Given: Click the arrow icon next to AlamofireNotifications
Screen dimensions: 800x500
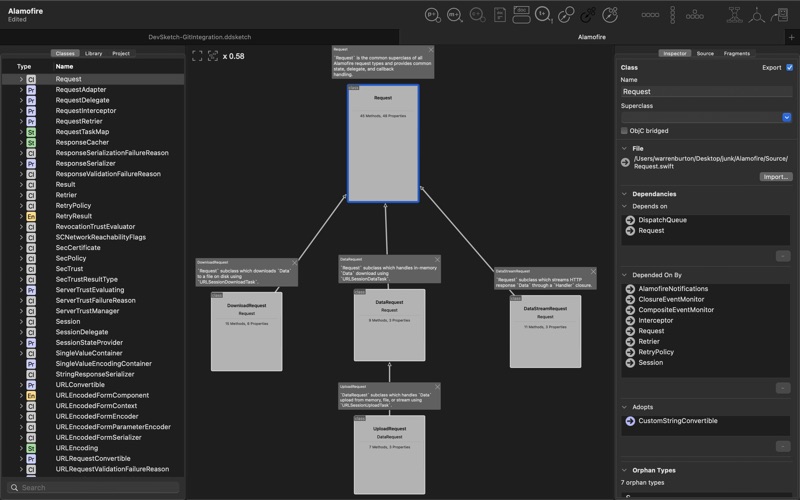Looking at the screenshot, I should [630, 289].
